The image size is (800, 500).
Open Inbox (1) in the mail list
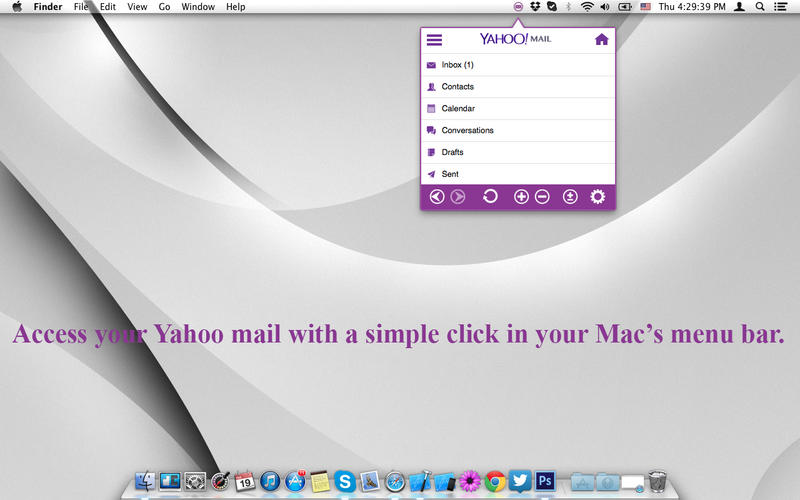pyautogui.click(x=518, y=65)
